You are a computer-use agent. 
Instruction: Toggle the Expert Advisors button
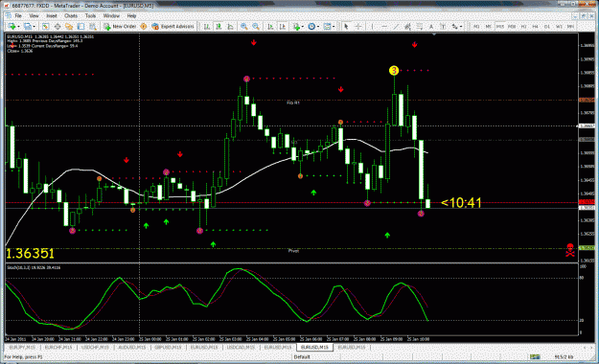(173, 27)
